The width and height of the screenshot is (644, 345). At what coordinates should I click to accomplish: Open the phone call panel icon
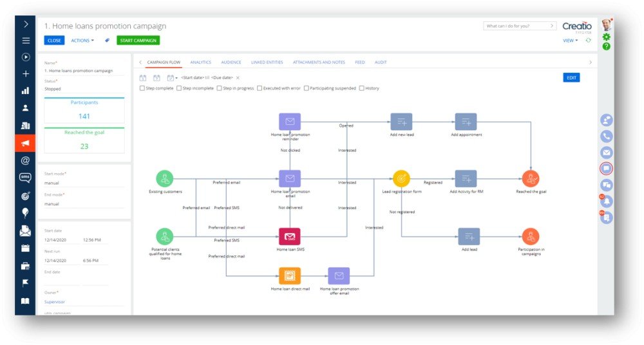tap(606, 136)
